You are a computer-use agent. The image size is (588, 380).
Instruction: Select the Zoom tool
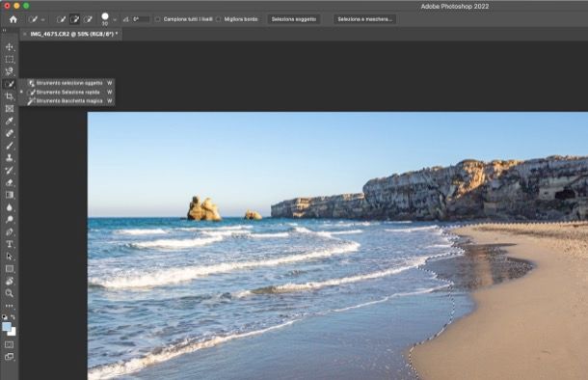[x=10, y=293]
